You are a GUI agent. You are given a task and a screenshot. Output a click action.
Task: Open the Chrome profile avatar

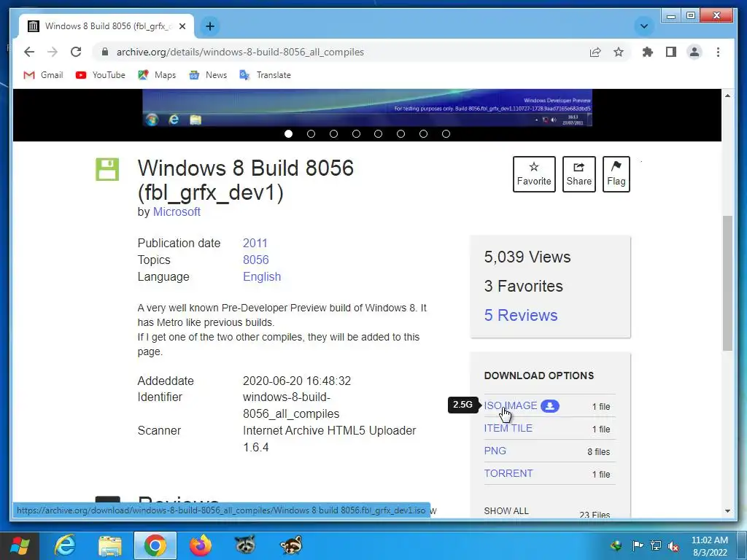pyautogui.click(x=694, y=52)
